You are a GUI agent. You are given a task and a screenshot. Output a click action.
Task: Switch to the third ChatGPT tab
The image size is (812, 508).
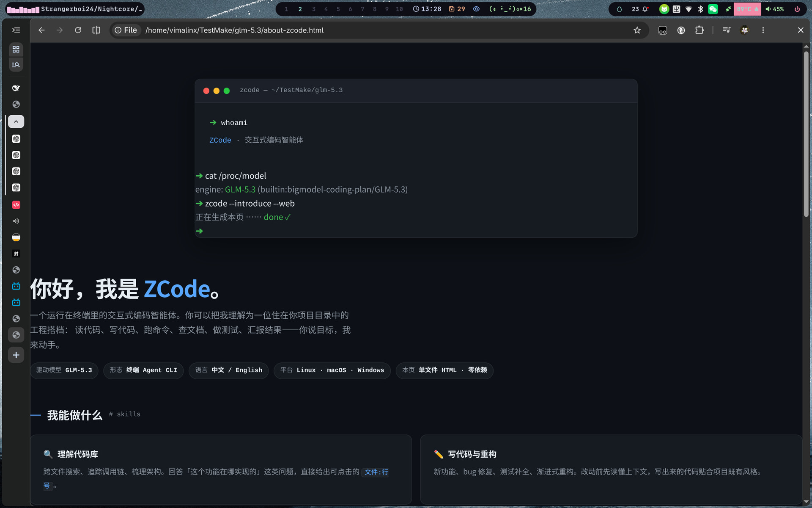pos(16,171)
